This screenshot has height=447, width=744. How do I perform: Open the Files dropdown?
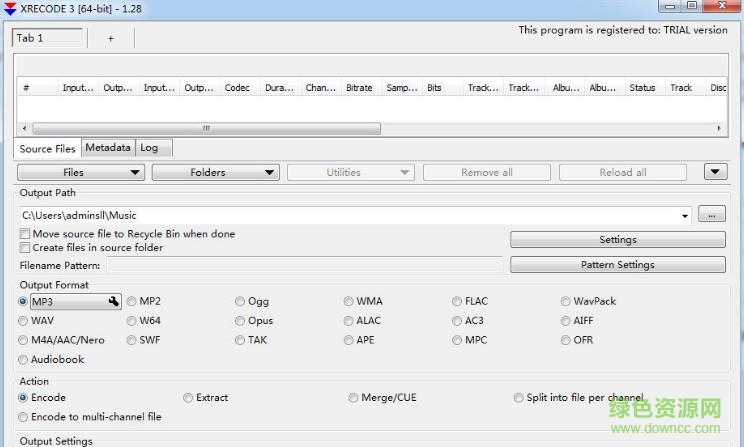tap(81, 172)
